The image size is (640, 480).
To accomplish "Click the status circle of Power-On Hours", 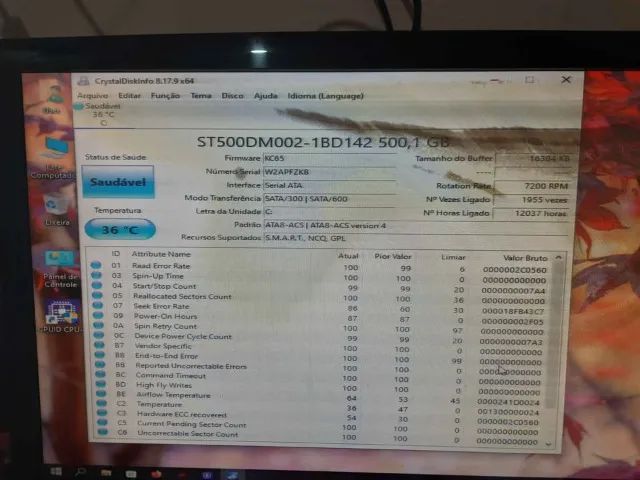I will 98,315.
